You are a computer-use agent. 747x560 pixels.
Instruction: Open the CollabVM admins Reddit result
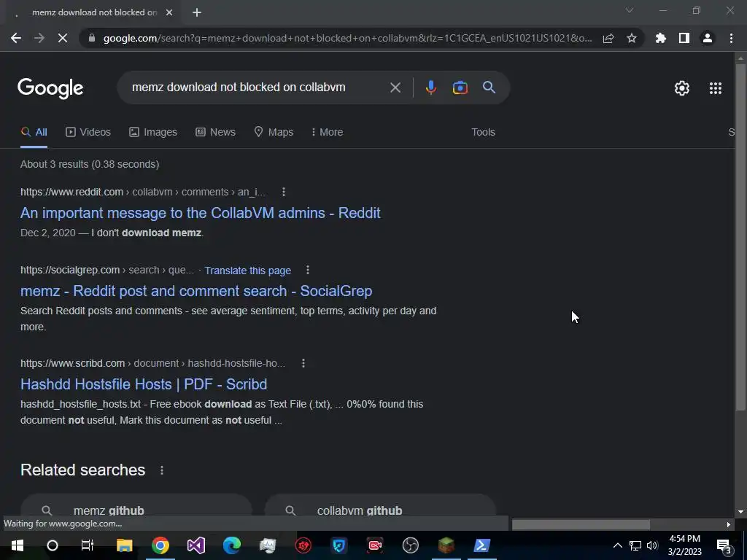(x=200, y=213)
